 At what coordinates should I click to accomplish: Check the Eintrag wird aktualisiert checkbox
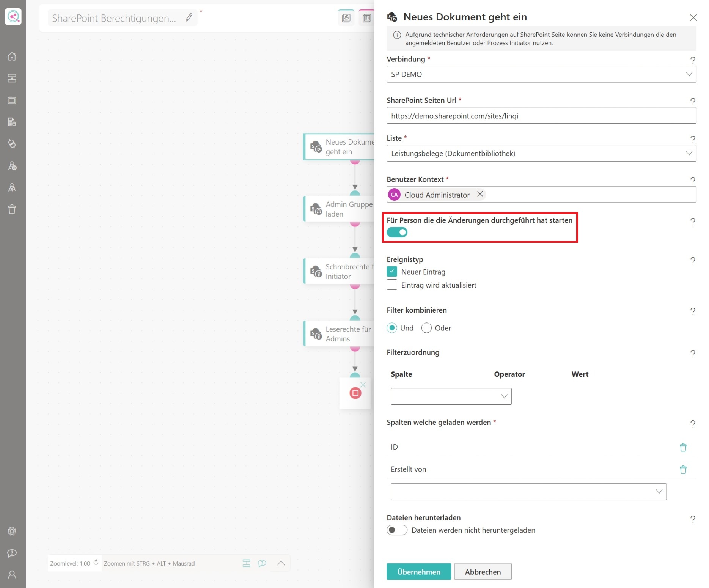pos(392,285)
